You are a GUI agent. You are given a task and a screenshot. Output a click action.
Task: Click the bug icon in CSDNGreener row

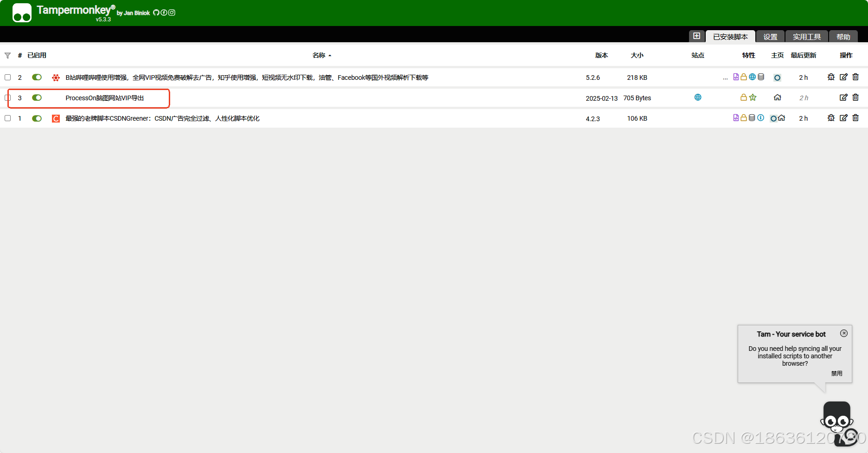831,118
